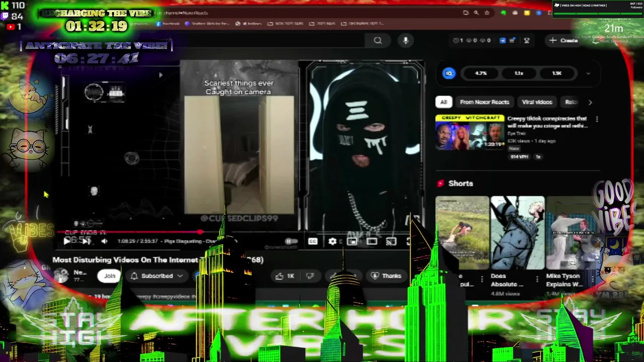Select the Viral videos chip

click(537, 102)
